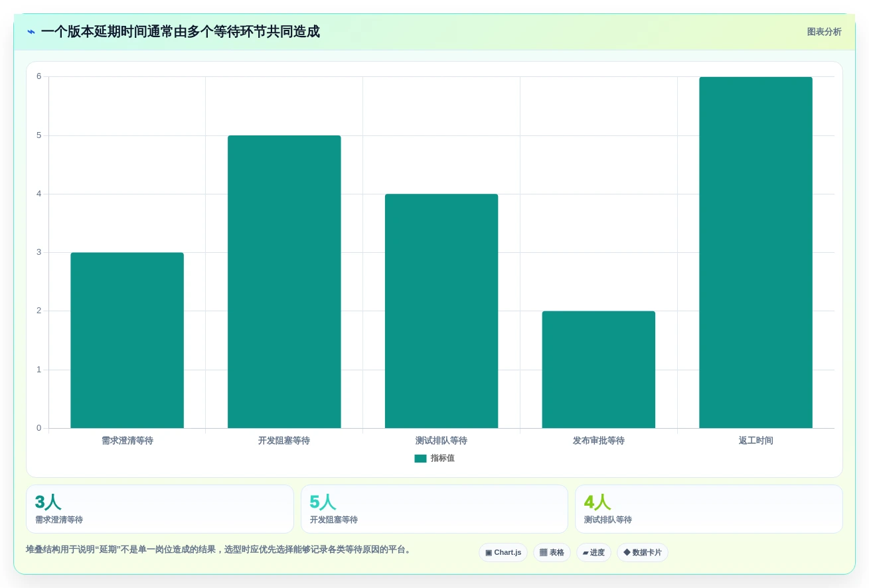Click the 需求澄清等待 x-axis label

pyautogui.click(x=127, y=441)
